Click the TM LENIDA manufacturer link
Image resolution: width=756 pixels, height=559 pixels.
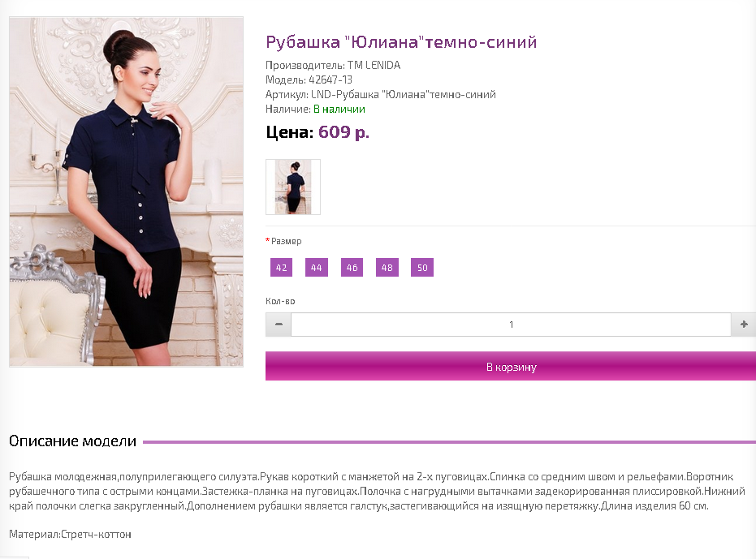[x=374, y=65]
